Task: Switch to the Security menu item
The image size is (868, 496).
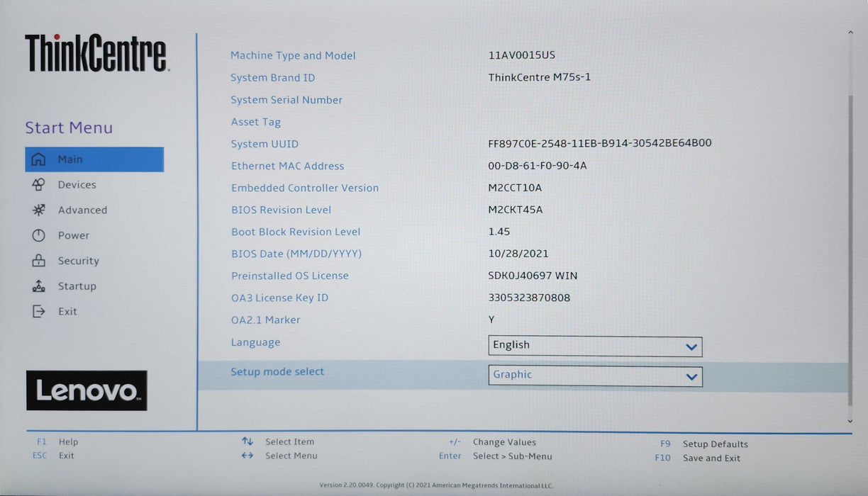Action: (78, 260)
